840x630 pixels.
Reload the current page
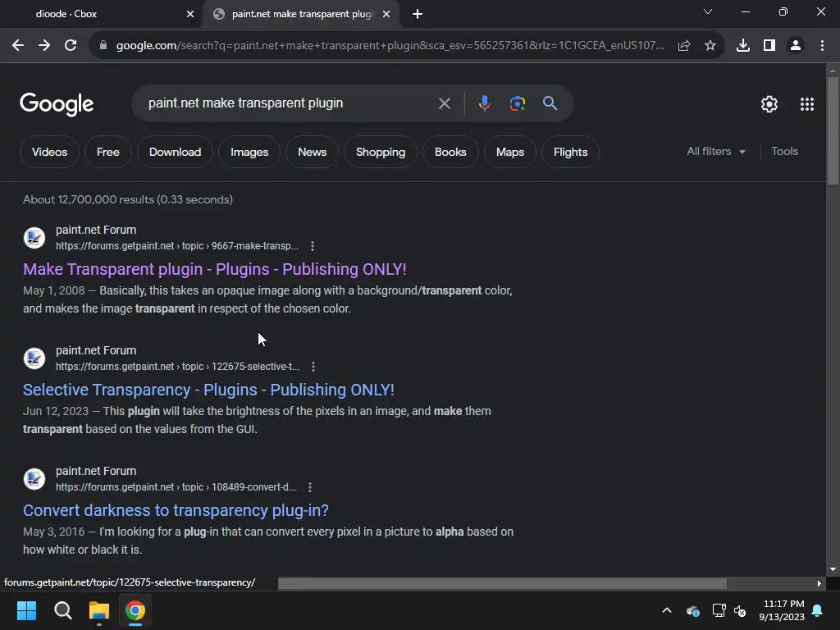click(71, 46)
